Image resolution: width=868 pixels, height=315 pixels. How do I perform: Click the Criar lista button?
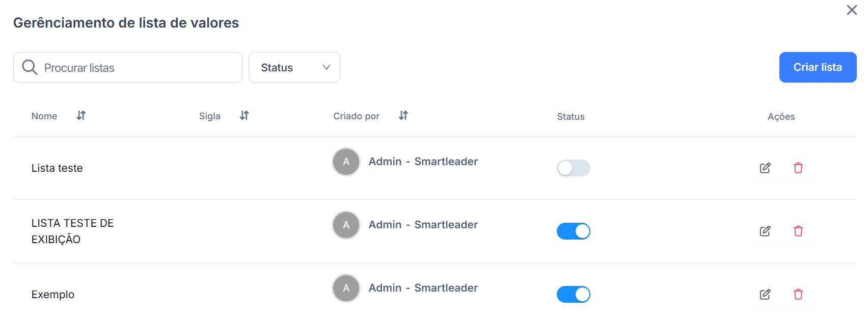818,67
